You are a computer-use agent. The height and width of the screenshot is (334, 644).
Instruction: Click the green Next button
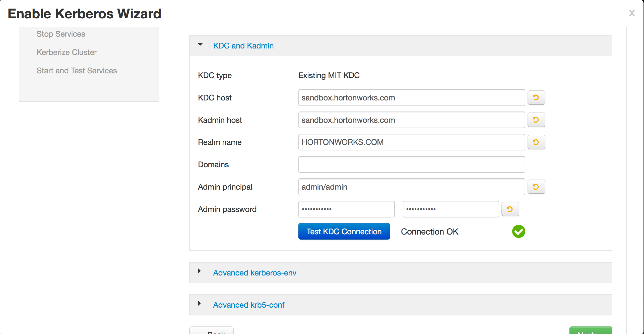pos(590,331)
